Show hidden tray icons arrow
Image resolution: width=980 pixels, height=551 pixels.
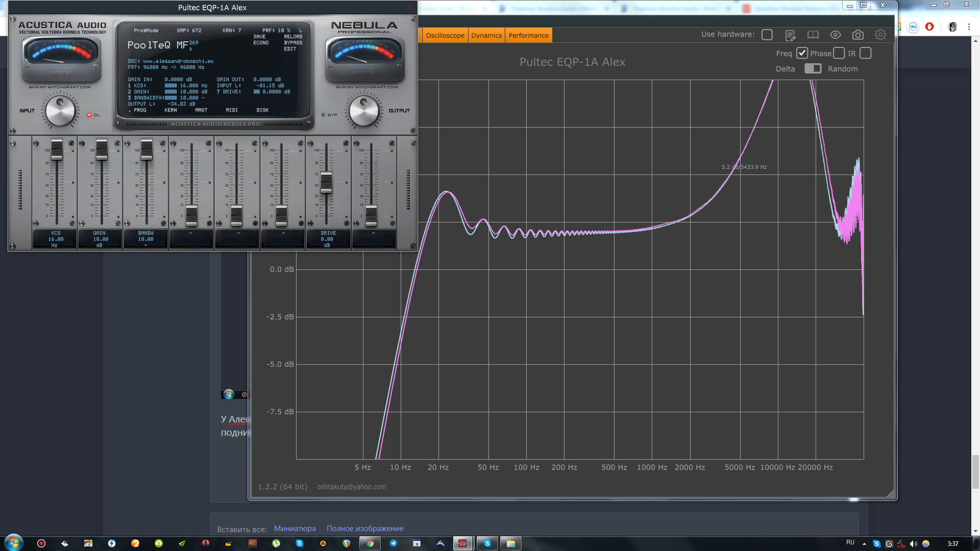coord(864,544)
